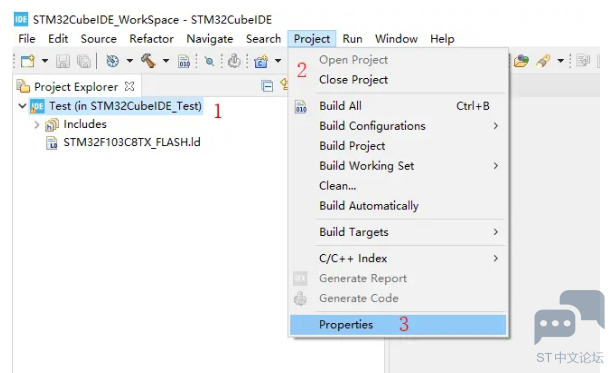This screenshot has width=613, height=373.
Task: Expand the Includes folder
Action: pos(37,125)
